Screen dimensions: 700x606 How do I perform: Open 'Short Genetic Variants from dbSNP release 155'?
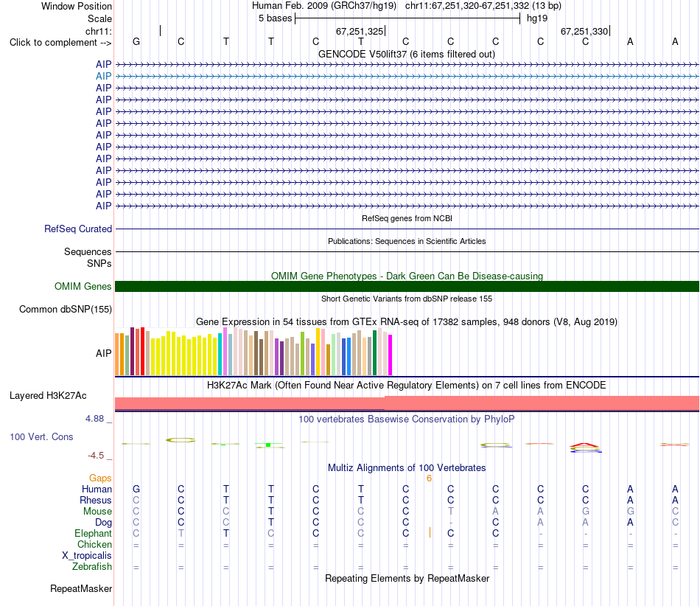[x=407, y=299]
